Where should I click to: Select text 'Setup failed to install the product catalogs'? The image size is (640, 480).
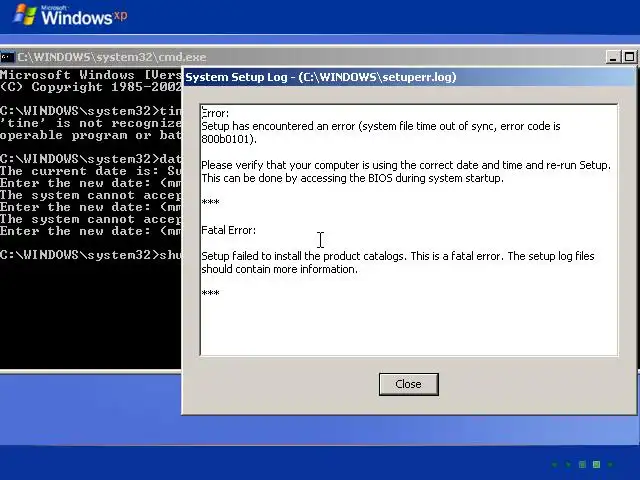[x=303, y=256]
